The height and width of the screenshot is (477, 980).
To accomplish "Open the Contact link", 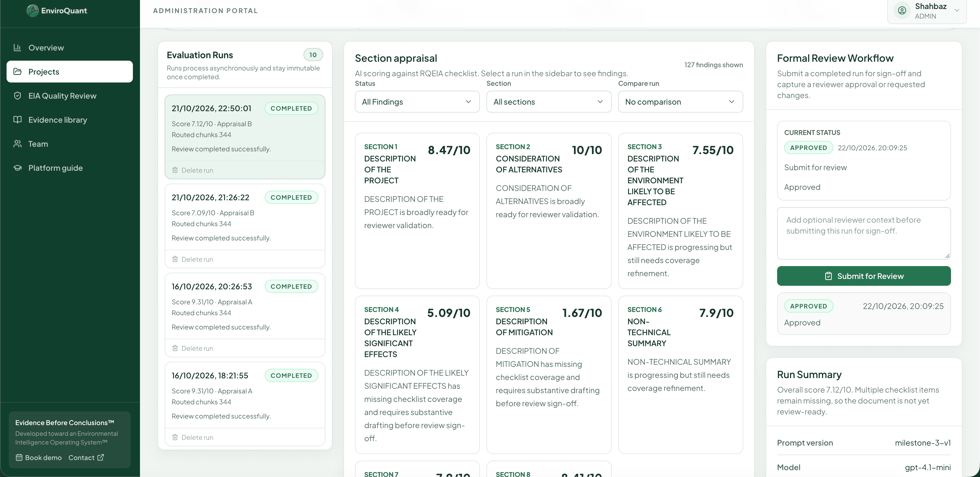I will [86, 457].
